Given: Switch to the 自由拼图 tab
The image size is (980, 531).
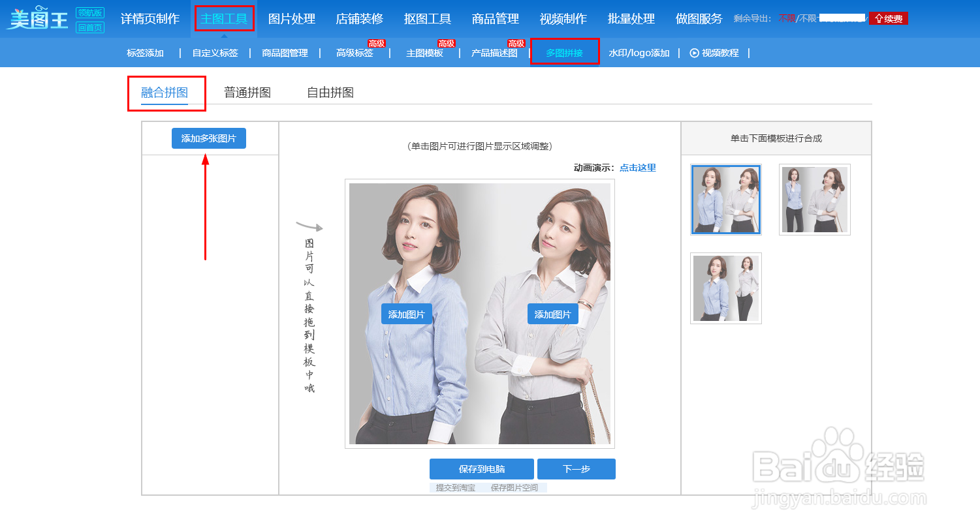Looking at the screenshot, I should [x=329, y=93].
